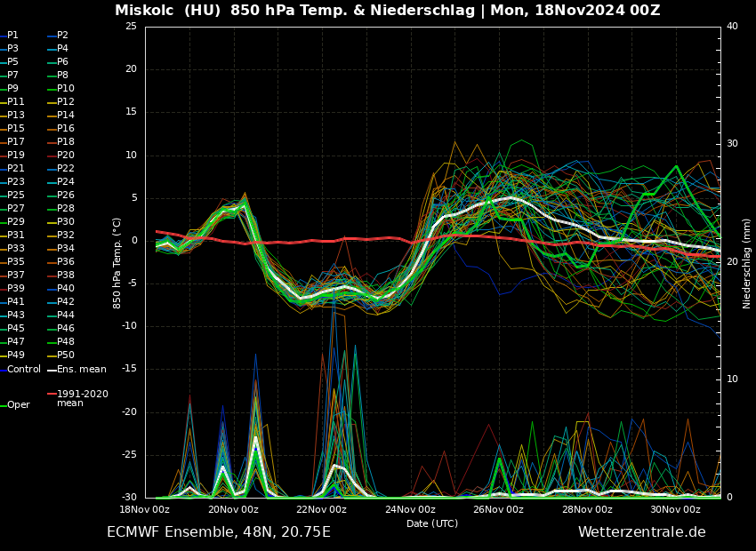Click the Date (UTC) axis label
Viewport: 756px width, 551px height.
point(432,524)
